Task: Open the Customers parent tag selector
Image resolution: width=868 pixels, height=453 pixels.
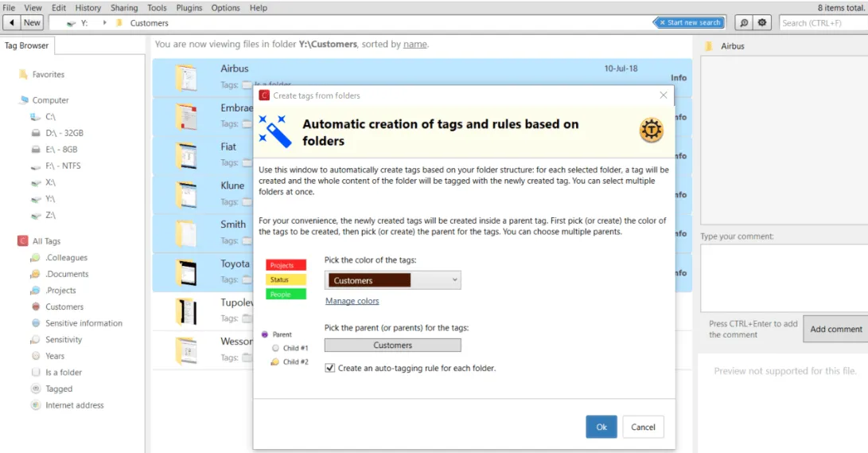Action: coord(392,345)
